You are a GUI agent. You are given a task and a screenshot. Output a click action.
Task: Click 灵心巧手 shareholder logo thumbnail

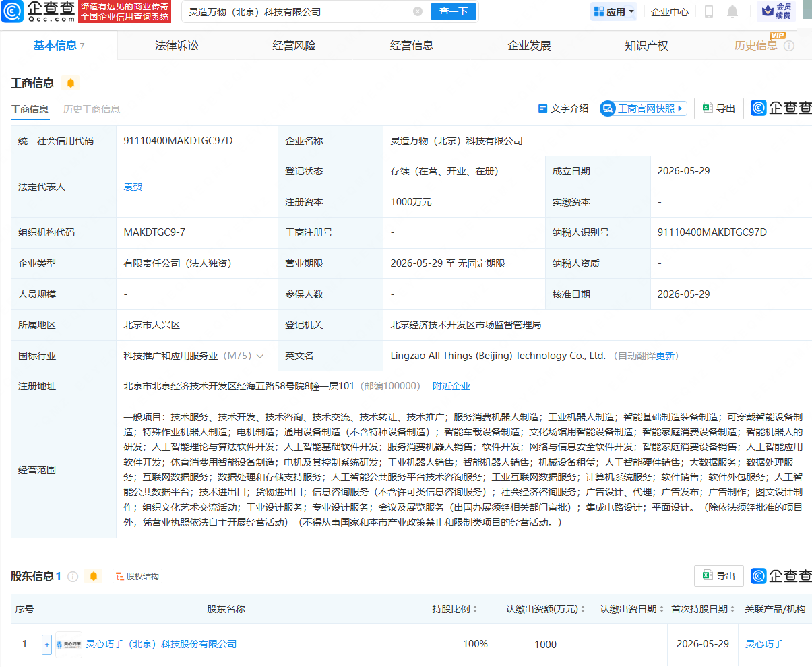pos(68,645)
